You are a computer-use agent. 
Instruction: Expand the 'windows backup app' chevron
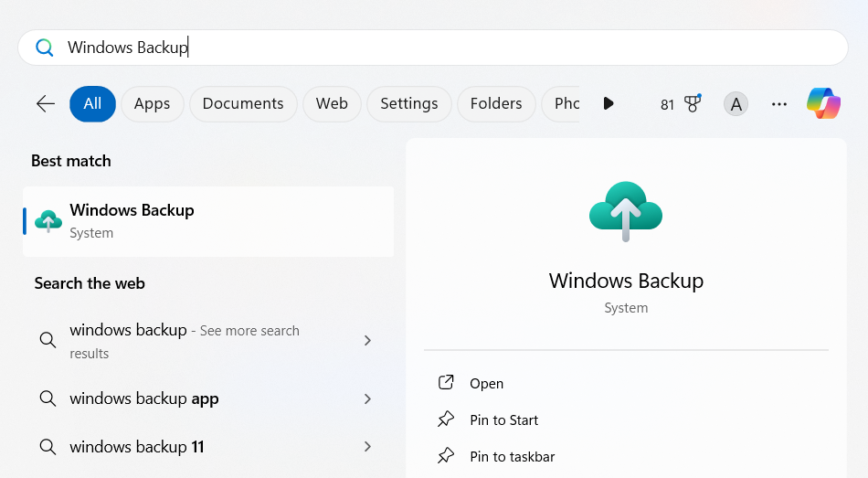click(x=367, y=398)
